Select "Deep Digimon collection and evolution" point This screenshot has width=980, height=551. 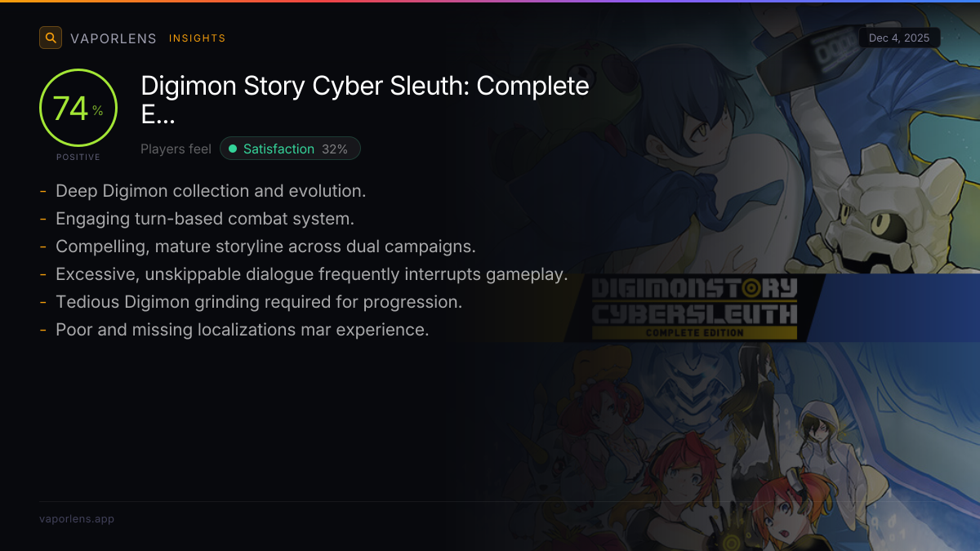pos(211,191)
